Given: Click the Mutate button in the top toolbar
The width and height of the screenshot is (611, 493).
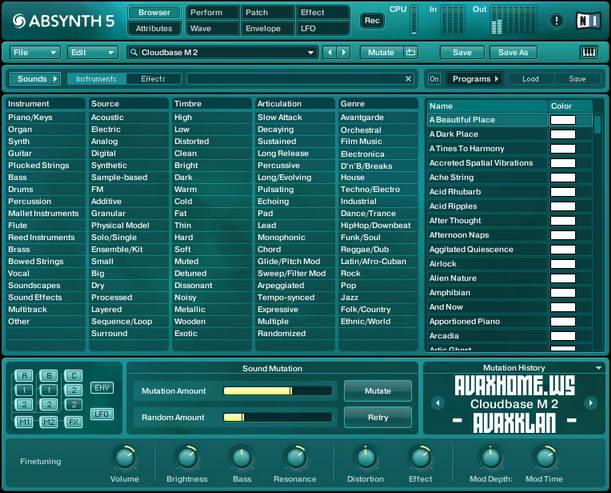Looking at the screenshot, I should (381, 52).
